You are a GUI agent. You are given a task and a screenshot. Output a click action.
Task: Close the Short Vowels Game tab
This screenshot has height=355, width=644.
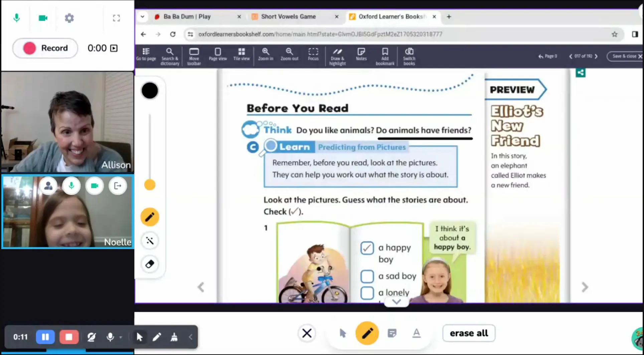pyautogui.click(x=337, y=17)
